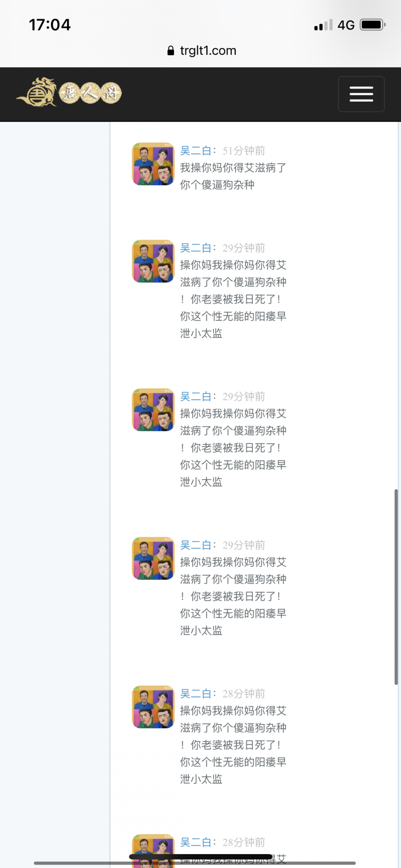Tap the cellular signal bars icon
Image resolution: width=401 pixels, height=868 pixels.
point(323,25)
